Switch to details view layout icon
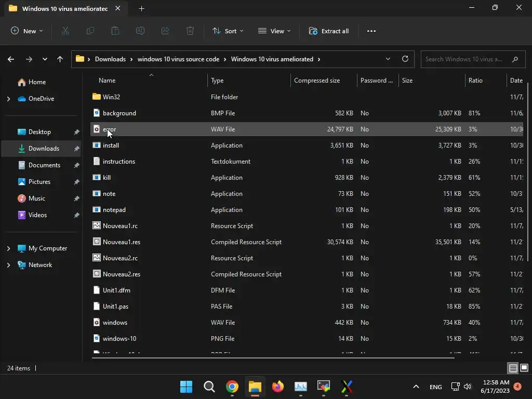This screenshot has width=532, height=399. click(513, 368)
